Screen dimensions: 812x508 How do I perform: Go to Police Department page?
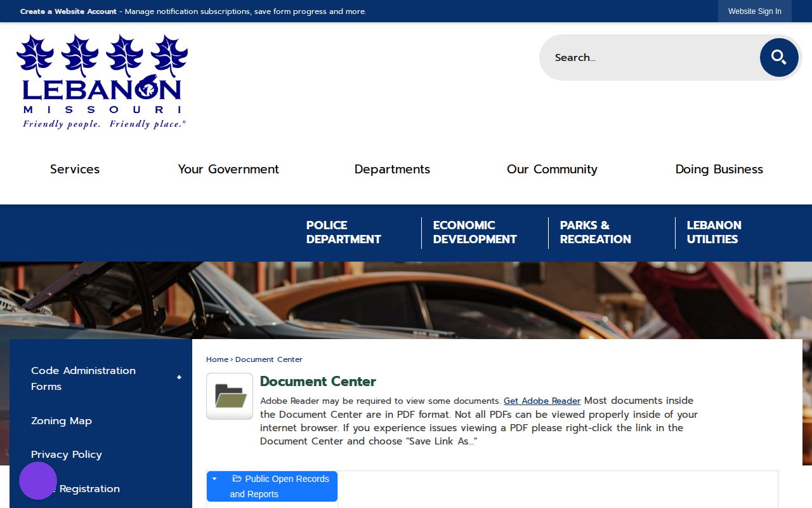tap(344, 232)
